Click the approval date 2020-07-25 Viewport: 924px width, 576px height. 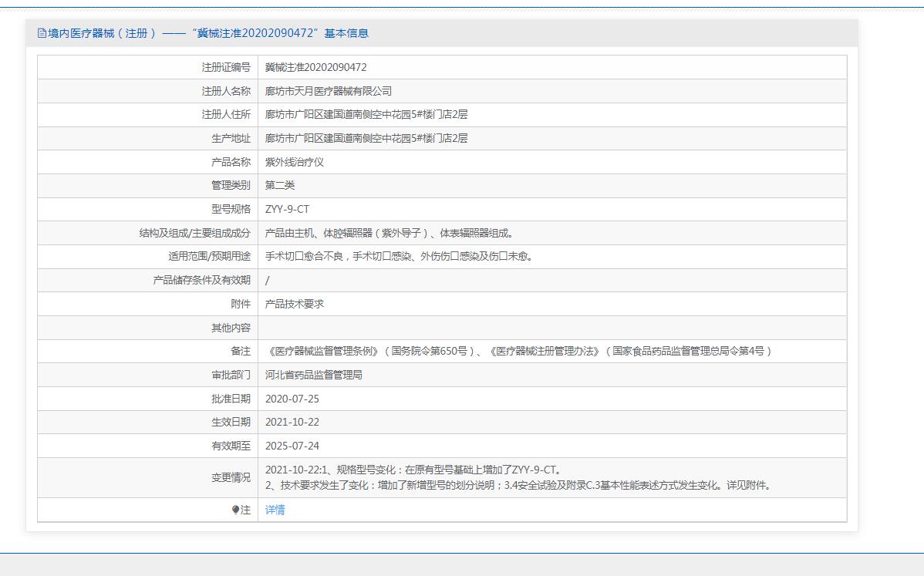(292, 399)
